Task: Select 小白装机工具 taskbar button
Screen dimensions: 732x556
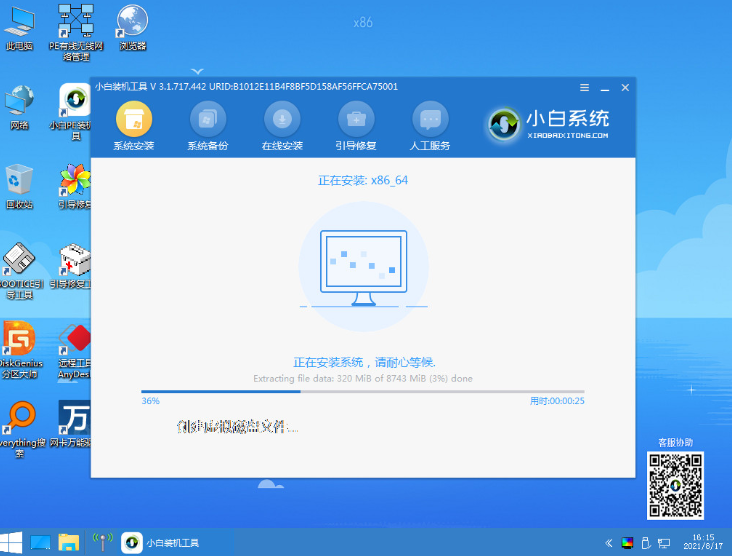Action: click(161, 543)
